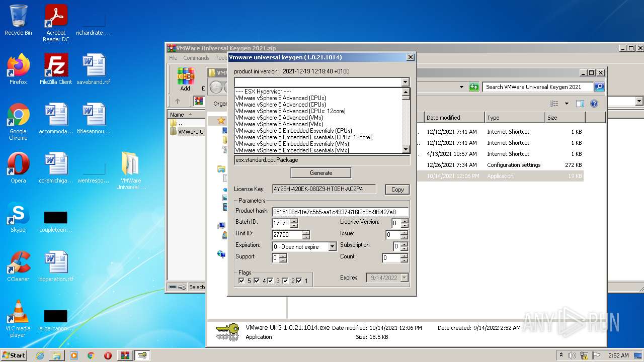Toggle flag 1 checkbox

pos(299,281)
